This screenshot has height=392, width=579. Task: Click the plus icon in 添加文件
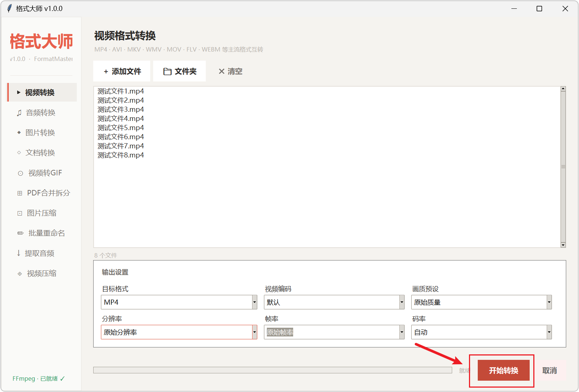[x=106, y=72]
